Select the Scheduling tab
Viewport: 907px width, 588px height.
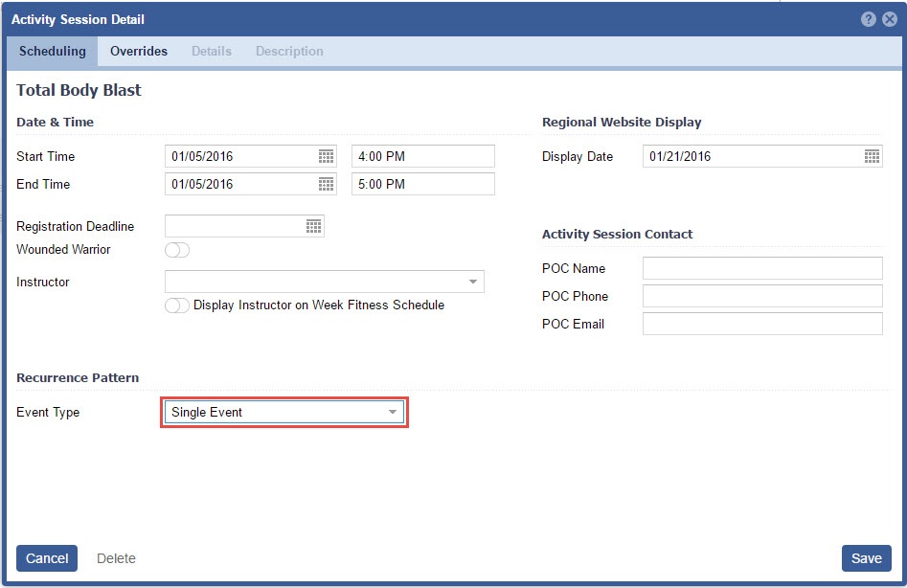coord(53,52)
